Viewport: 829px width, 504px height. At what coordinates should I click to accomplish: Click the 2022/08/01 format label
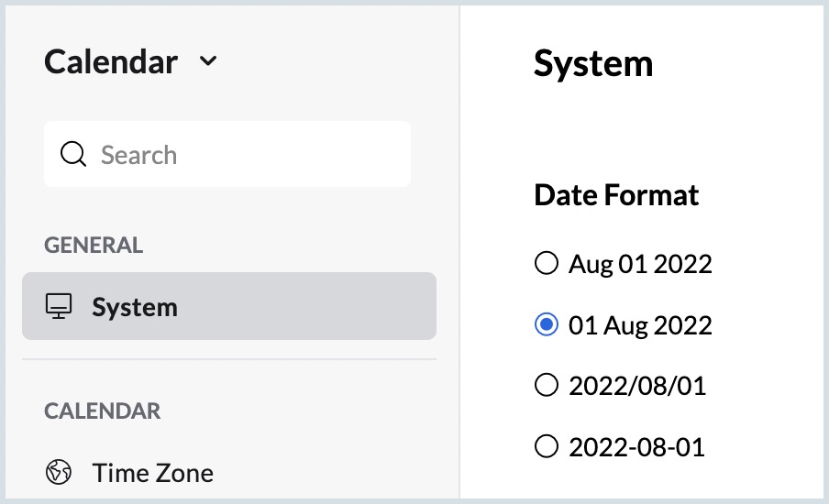637,386
